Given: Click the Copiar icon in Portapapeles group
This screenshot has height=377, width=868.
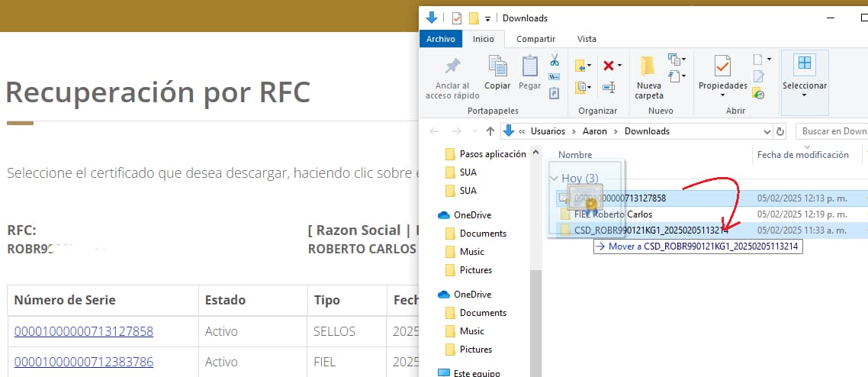Looking at the screenshot, I should 497,66.
